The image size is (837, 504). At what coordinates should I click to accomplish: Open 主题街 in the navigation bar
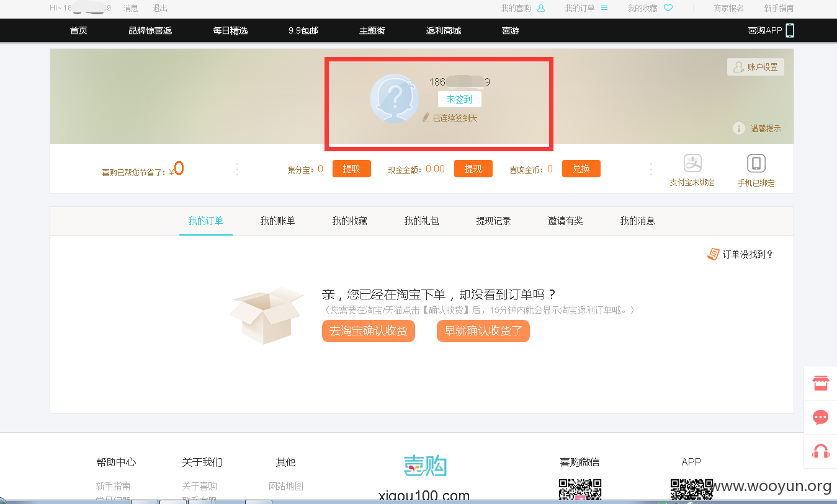(372, 30)
